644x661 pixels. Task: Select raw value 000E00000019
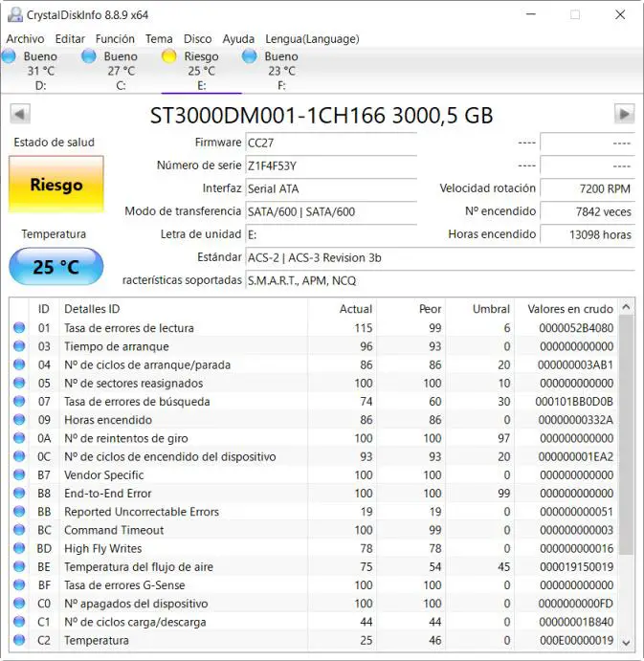[x=576, y=640]
